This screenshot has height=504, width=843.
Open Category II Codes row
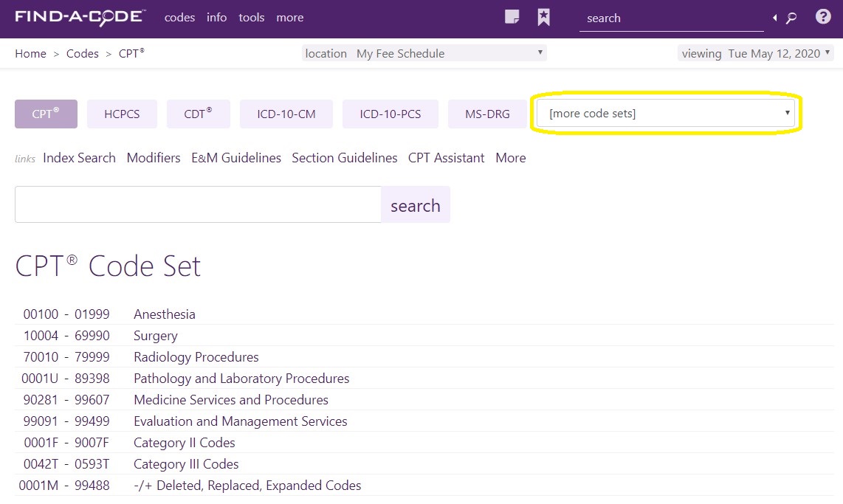click(x=424, y=443)
